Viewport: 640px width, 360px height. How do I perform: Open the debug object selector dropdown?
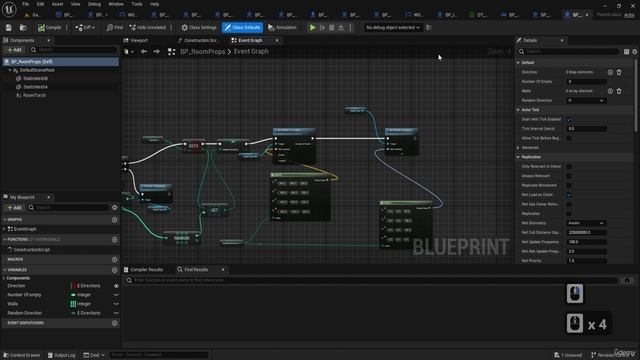(392, 27)
